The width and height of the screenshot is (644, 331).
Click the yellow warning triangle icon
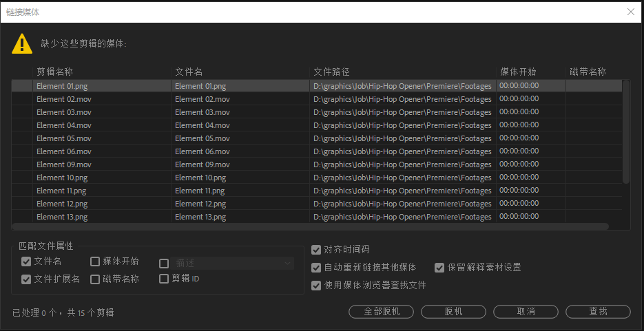click(22, 44)
